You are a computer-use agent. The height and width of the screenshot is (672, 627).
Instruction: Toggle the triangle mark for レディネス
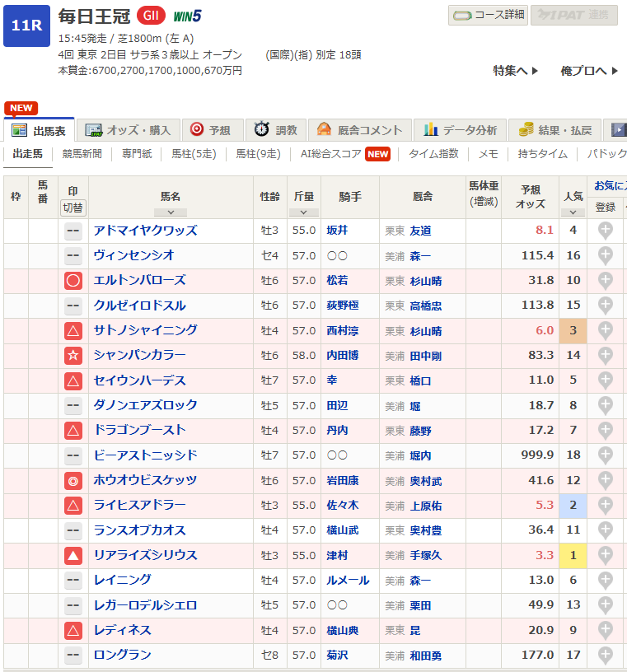73,630
